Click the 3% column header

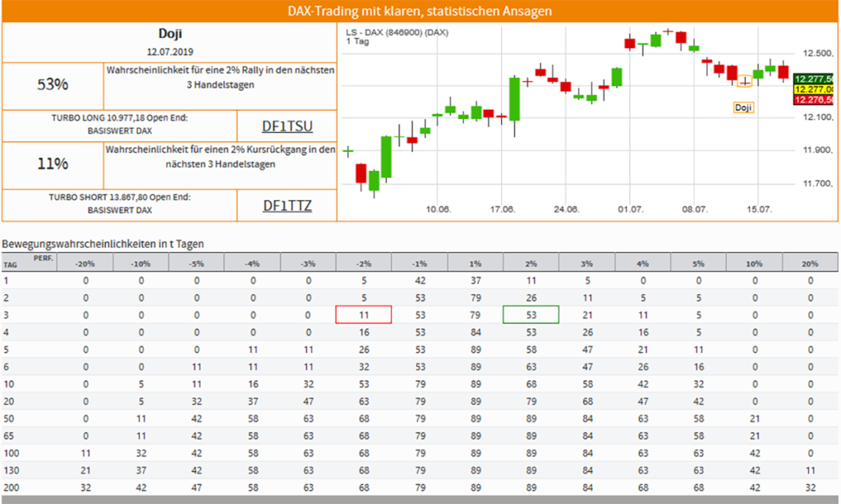pyautogui.click(x=586, y=263)
